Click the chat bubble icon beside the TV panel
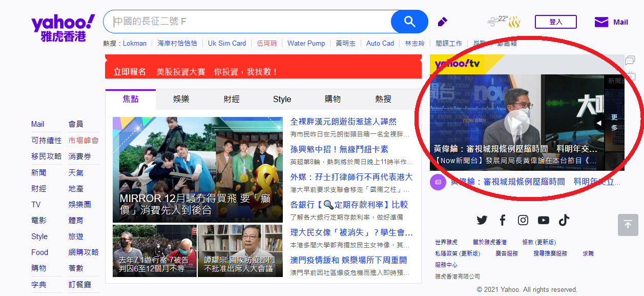 [630, 61]
